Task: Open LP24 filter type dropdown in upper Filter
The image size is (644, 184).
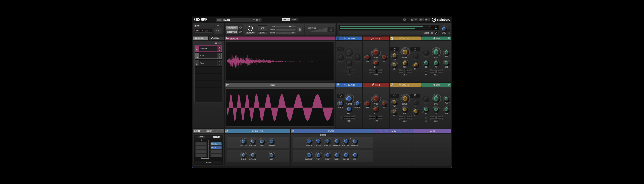Action: (x=395, y=49)
